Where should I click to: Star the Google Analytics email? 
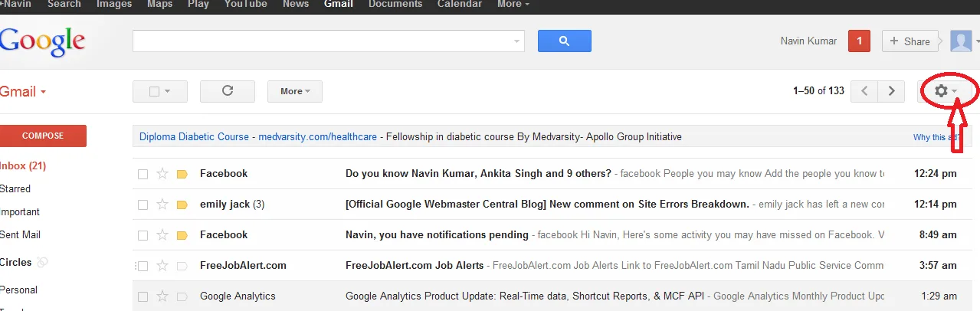tap(162, 296)
